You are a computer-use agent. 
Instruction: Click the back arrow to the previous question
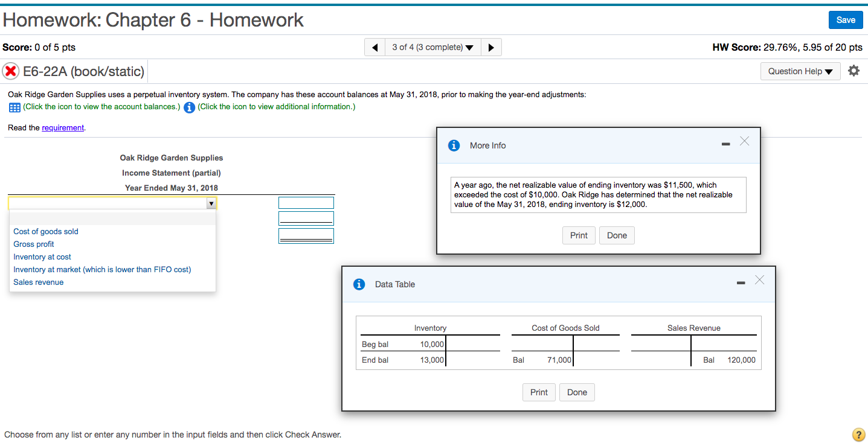[x=373, y=46]
